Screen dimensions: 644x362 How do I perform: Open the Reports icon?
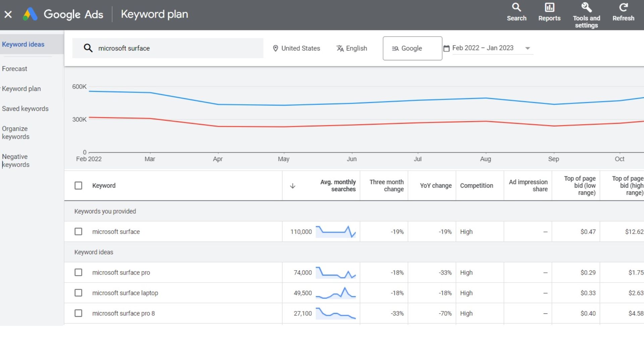[549, 12]
